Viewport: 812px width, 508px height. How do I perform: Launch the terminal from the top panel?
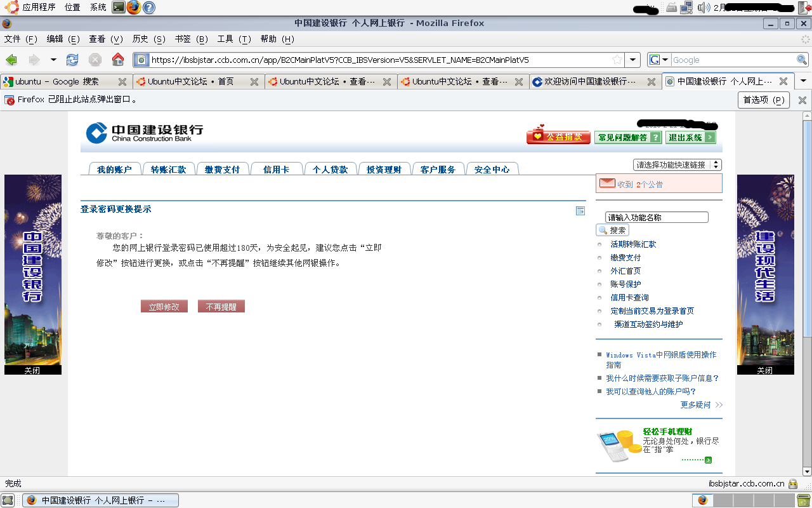click(119, 8)
